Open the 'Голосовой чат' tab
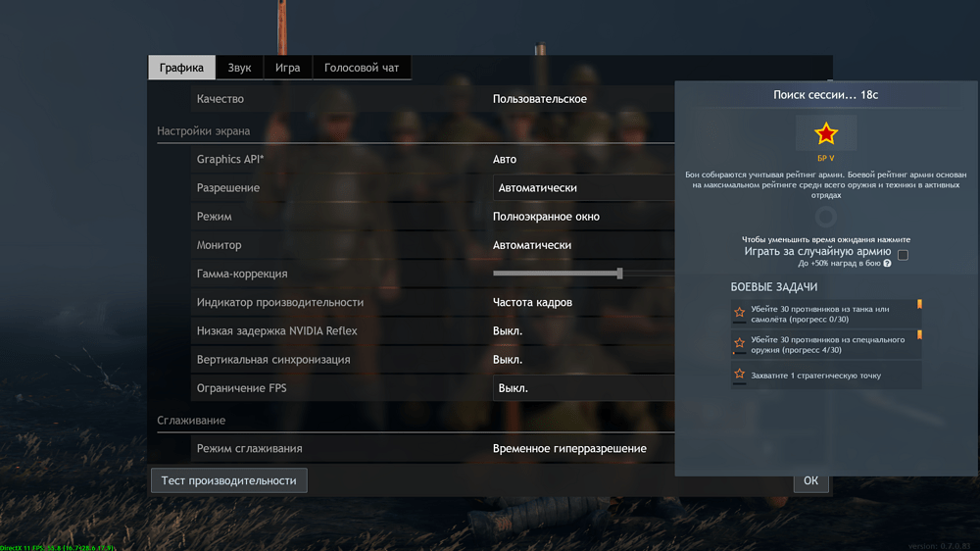The image size is (980, 551). (362, 68)
